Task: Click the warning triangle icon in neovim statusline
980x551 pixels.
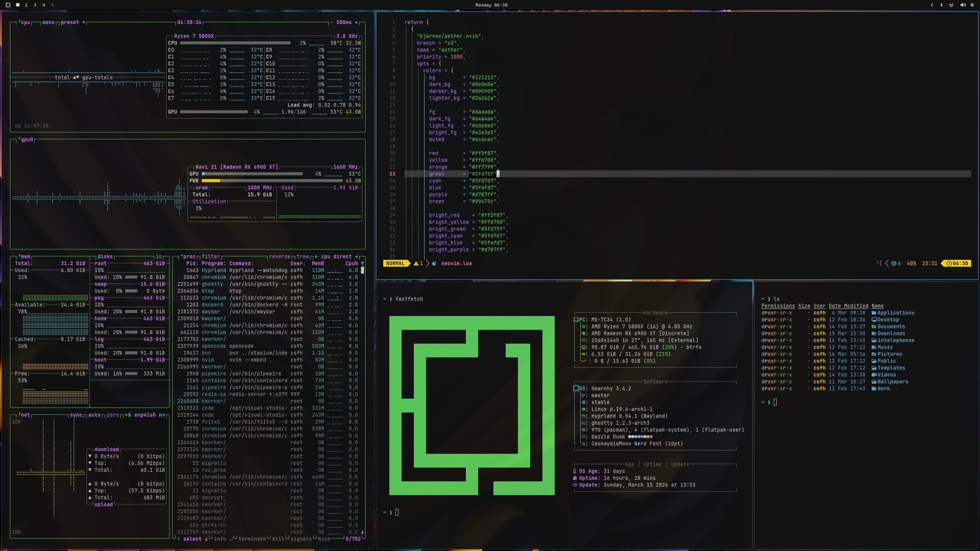Action: (x=416, y=264)
